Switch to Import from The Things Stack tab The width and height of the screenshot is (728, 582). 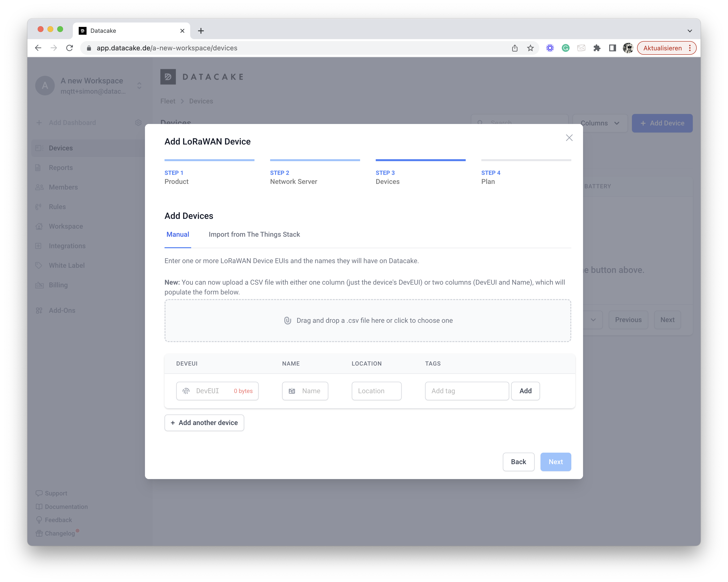pos(254,235)
